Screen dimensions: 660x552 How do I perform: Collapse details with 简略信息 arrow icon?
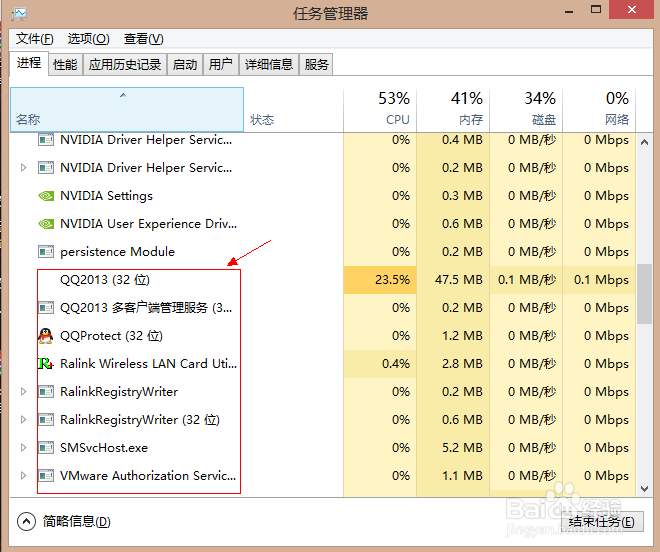tap(26, 522)
